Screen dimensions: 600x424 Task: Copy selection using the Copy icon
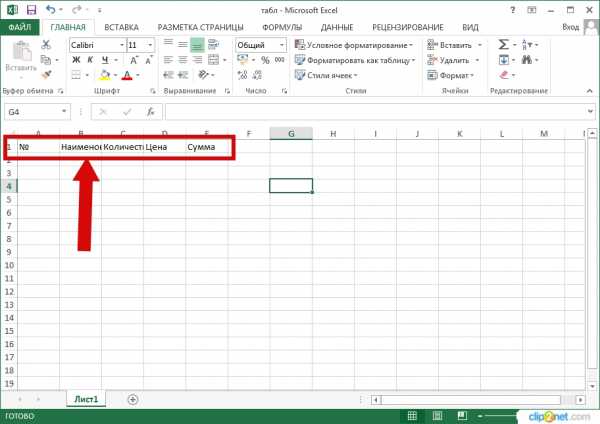(x=46, y=60)
